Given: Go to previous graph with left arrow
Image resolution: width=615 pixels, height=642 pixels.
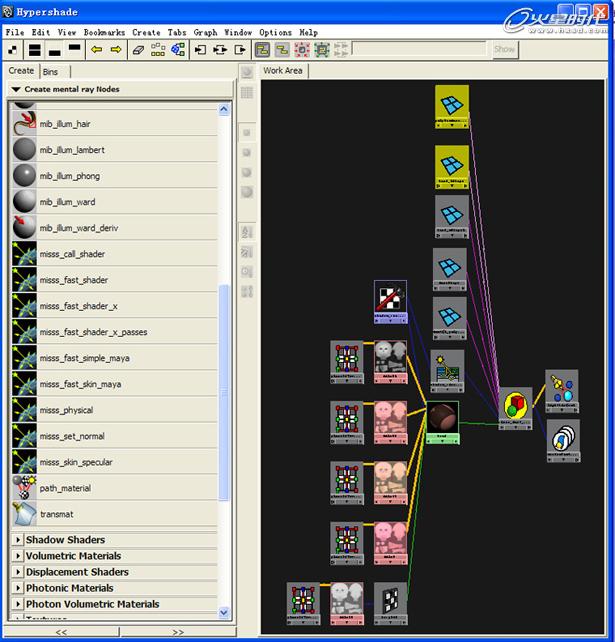Looking at the screenshot, I should click(97, 50).
